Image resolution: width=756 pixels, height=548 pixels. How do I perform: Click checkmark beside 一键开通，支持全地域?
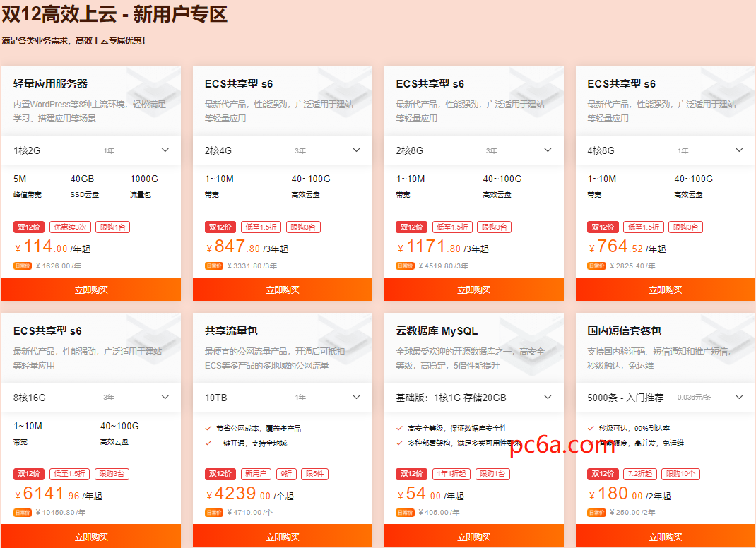(x=208, y=443)
